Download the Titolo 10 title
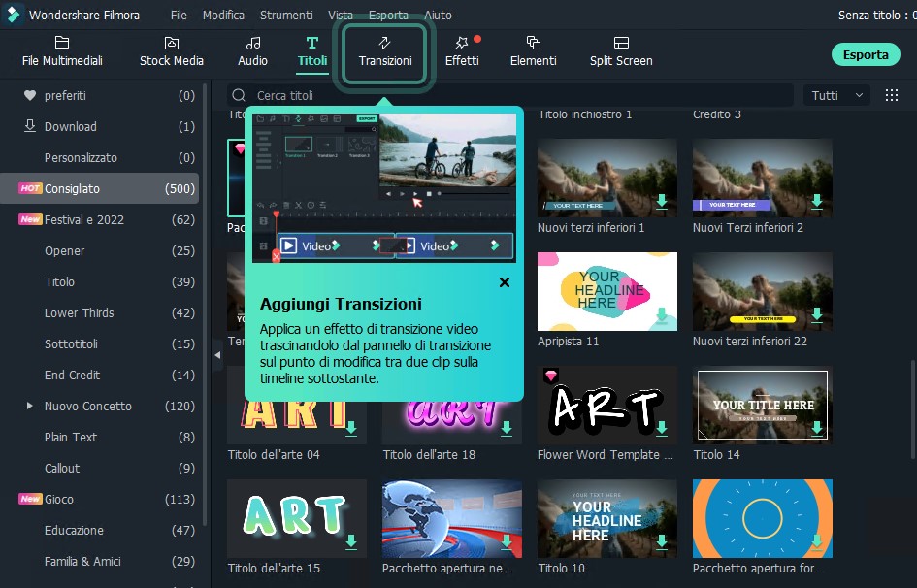The width and height of the screenshot is (917, 588). 662,541
